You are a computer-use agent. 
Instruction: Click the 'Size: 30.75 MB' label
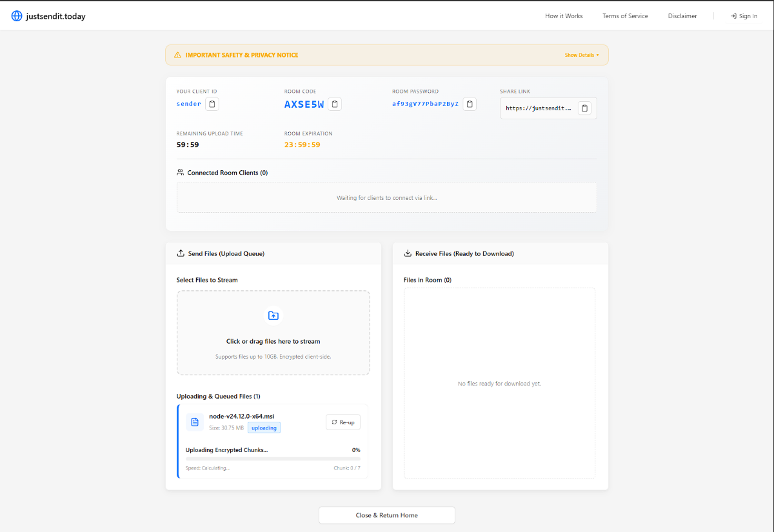[226, 428]
